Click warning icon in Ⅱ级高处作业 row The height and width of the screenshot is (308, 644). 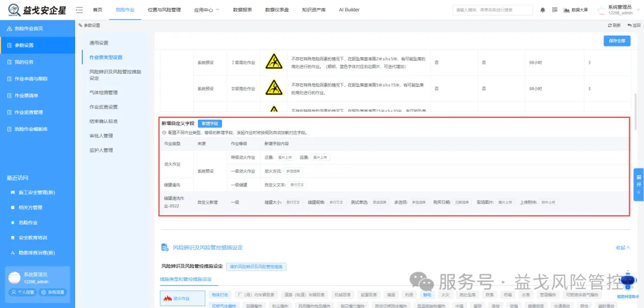pyautogui.click(x=274, y=88)
